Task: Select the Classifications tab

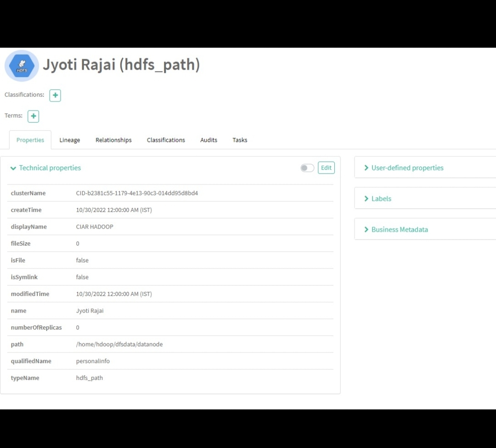Action: [166, 140]
